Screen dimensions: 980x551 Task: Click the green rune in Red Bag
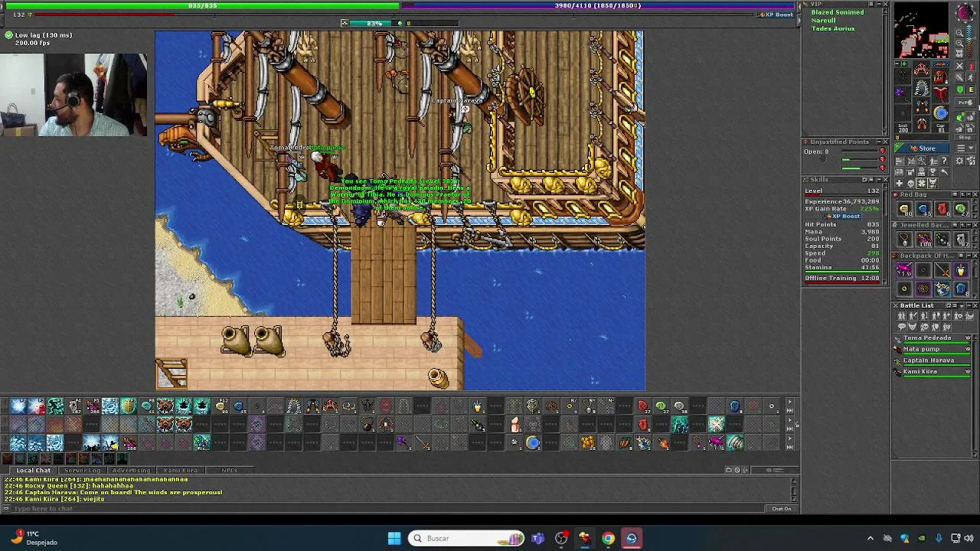pos(961,208)
